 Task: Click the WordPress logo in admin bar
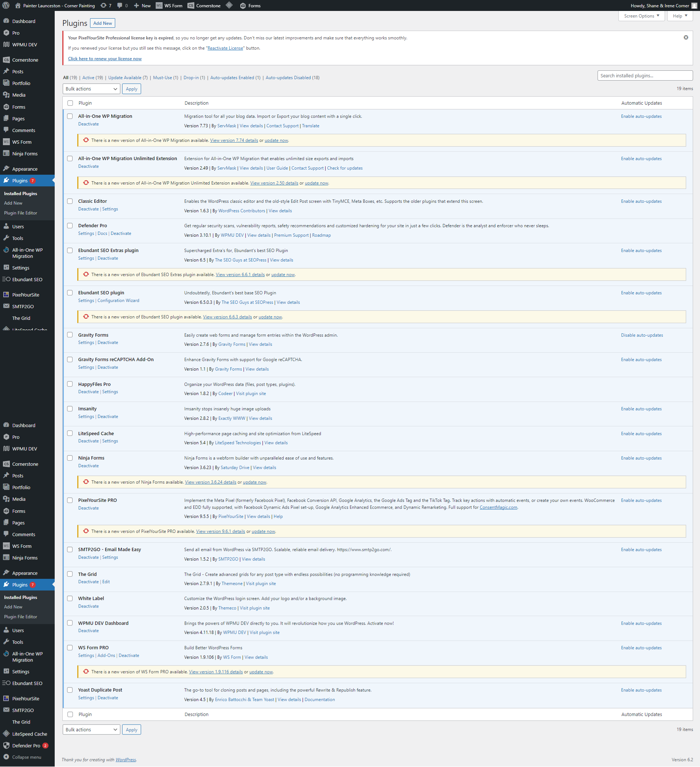pyautogui.click(x=6, y=5)
